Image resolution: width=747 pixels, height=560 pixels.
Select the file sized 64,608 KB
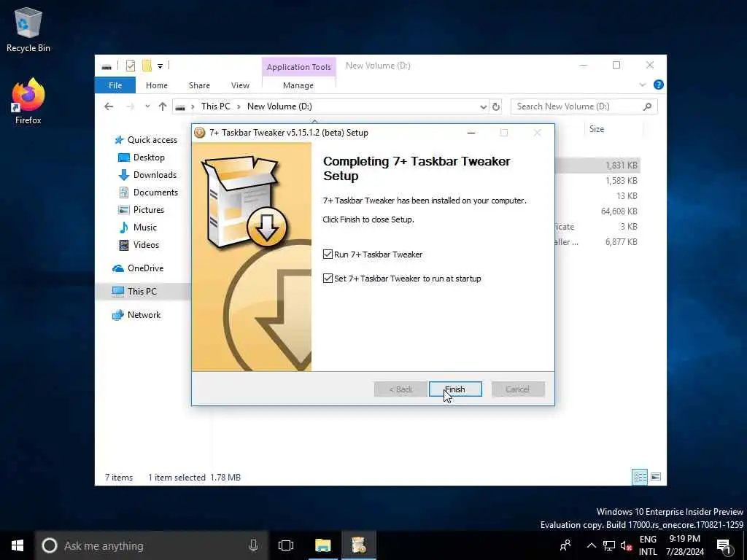pyautogui.click(x=619, y=211)
